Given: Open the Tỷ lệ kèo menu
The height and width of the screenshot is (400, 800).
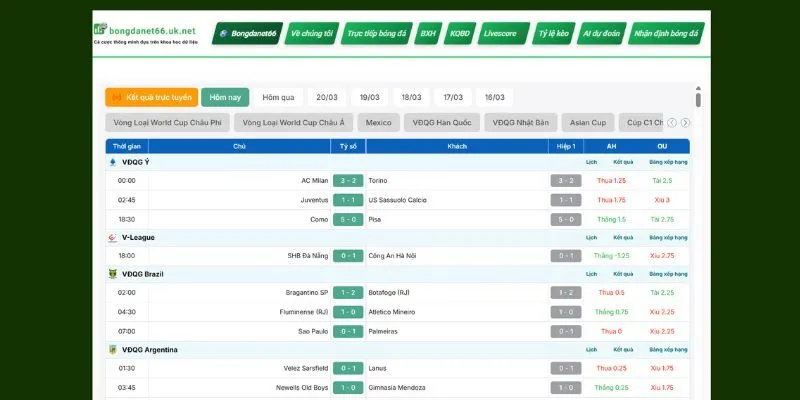Looking at the screenshot, I should [553, 33].
